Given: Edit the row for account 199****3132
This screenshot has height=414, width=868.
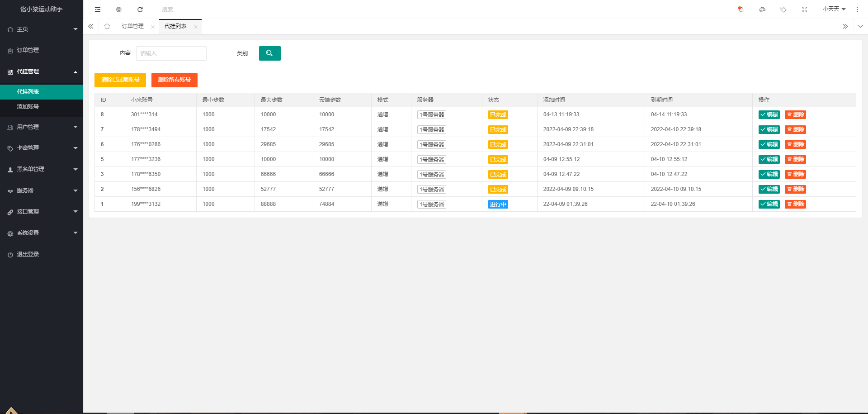Looking at the screenshot, I should (x=769, y=204).
